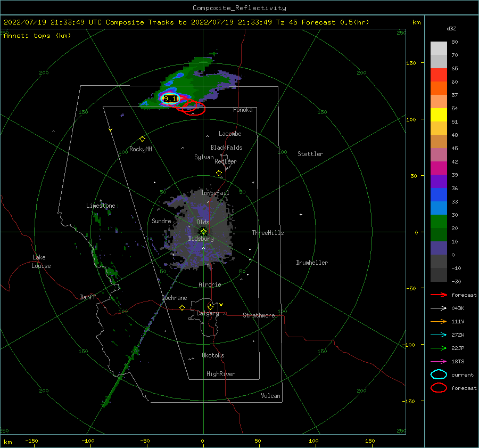Select the Airdrie label
This screenshot has width=479, height=448.
point(210,284)
